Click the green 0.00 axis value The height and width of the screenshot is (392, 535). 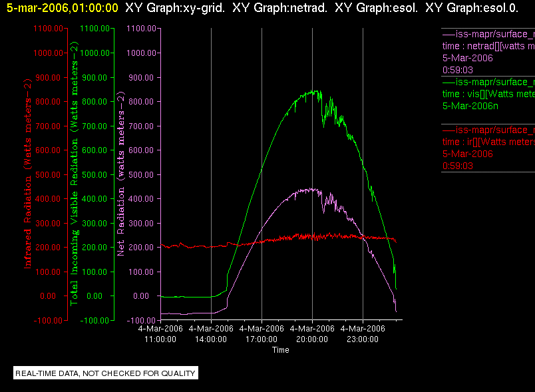94,295
